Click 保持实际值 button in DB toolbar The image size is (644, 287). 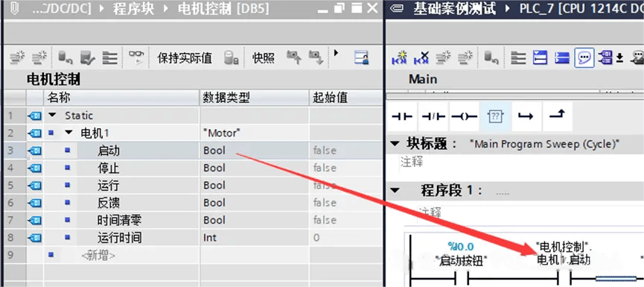point(185,58)
